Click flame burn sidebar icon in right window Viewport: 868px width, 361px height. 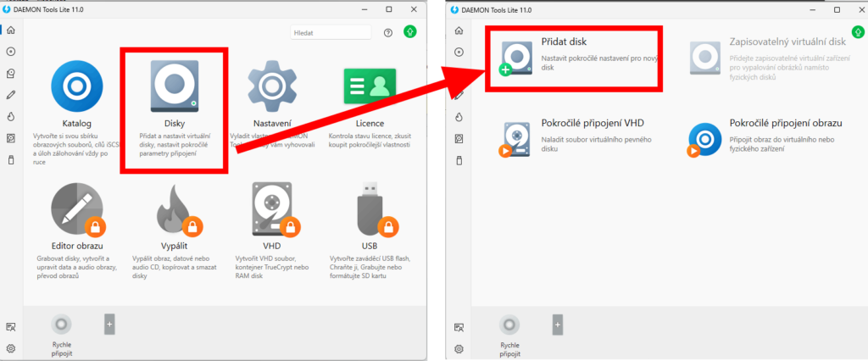click(459, 116)
